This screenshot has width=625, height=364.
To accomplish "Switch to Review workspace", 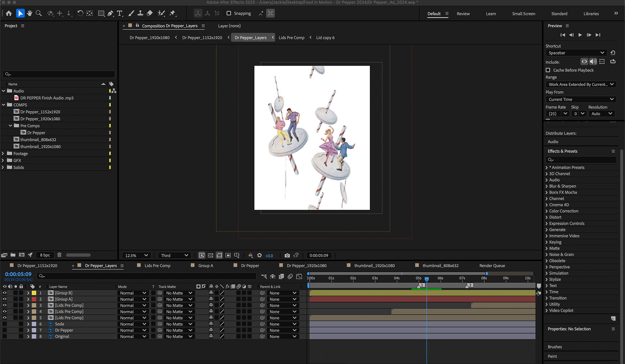I will click(x=463, y=14).
